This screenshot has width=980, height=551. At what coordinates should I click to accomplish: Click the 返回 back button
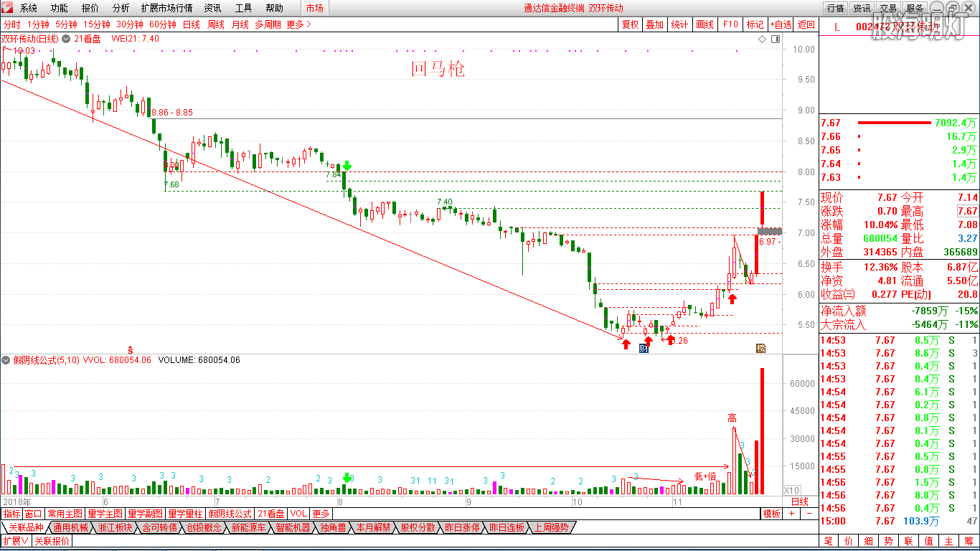[x=806, y=24]
